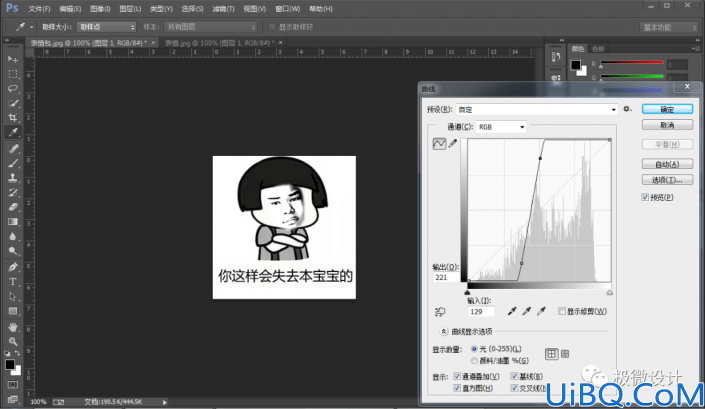705x409 pixels.
Task: Toggle 交叉线 intersection line checkbox
Action: click(514, 388)
